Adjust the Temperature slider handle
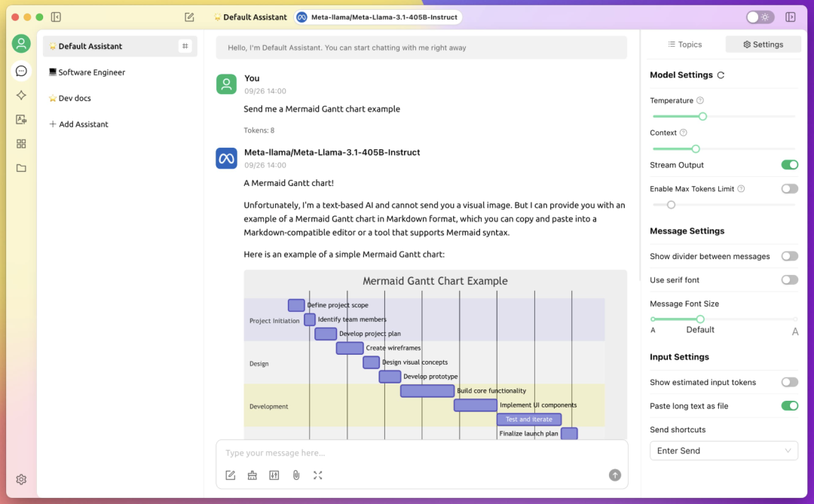This screenshot has height=504, width=814. tap(702, 116)
